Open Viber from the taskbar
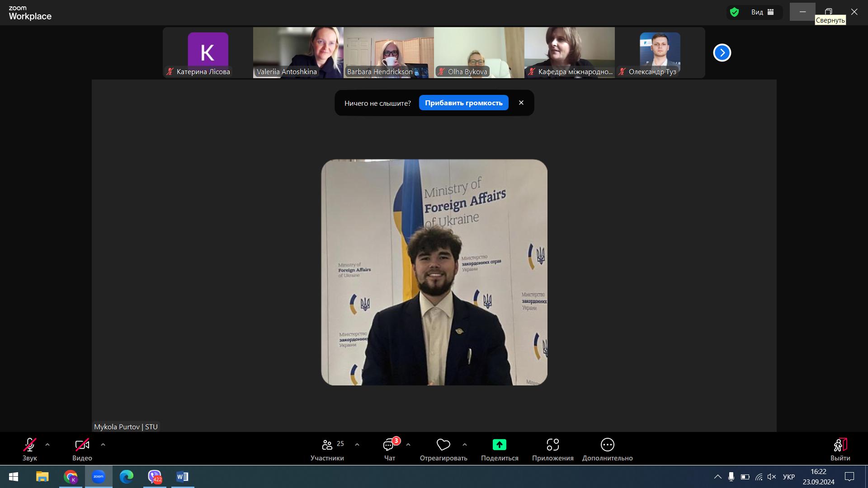The width and height of the screenshot is (868, 488). point(155,477)
